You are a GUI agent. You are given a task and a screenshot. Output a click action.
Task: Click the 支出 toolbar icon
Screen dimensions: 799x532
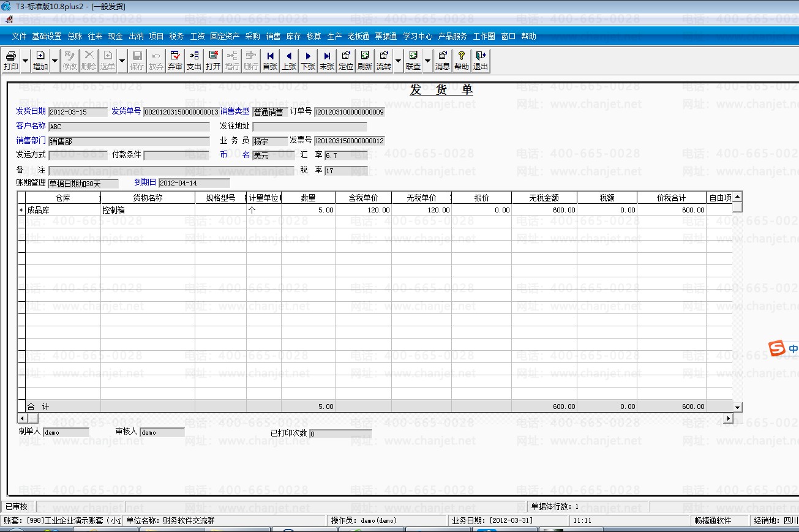click(194, 61)
